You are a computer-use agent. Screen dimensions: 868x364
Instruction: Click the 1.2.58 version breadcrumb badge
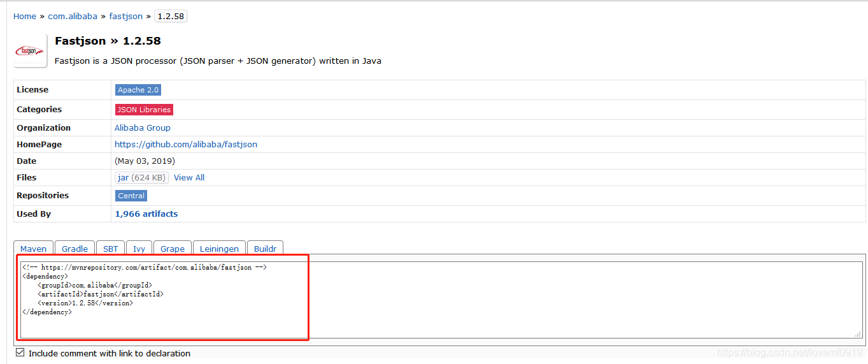click(x=171, y=16)
